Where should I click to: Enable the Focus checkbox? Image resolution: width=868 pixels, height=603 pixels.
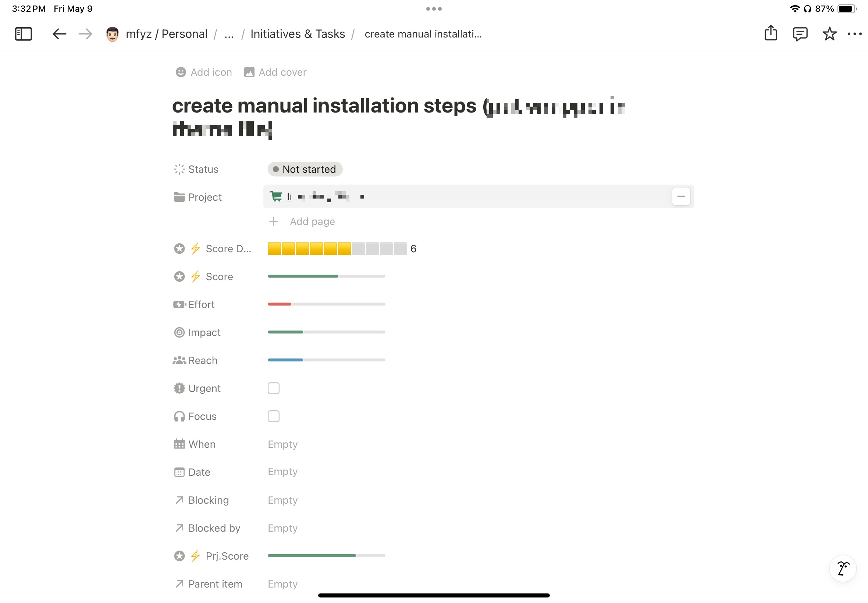[x=273, y=416]
